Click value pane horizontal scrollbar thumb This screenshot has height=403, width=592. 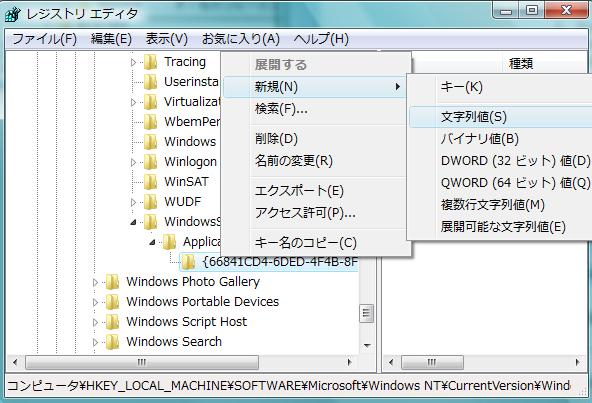click(432, 363)
